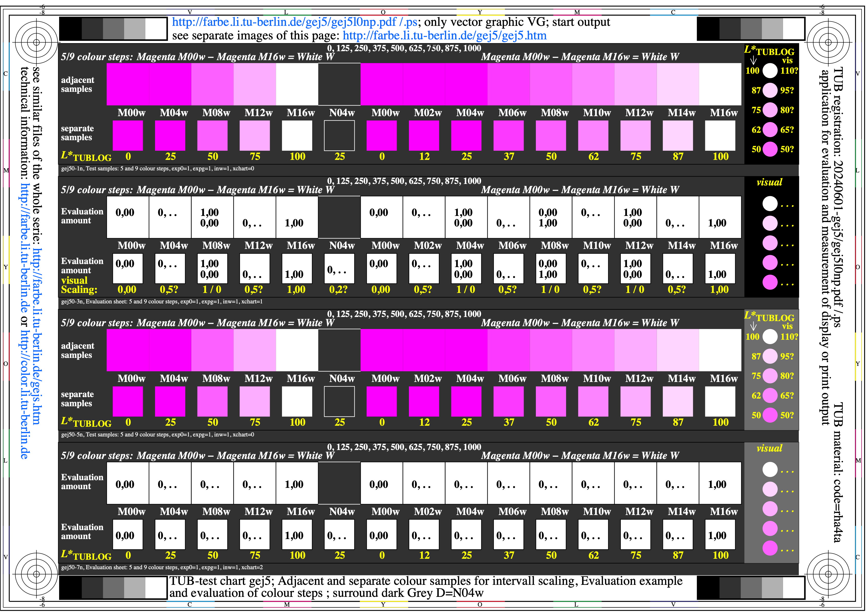Open the gej5l0np.pdf link in the header
868x614 pixels.
click(284, 22)
